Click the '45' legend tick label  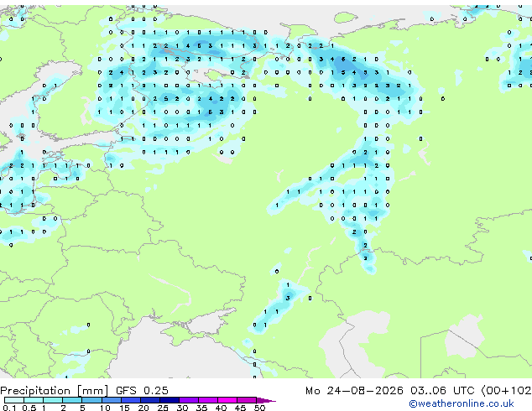coord(241,408)
